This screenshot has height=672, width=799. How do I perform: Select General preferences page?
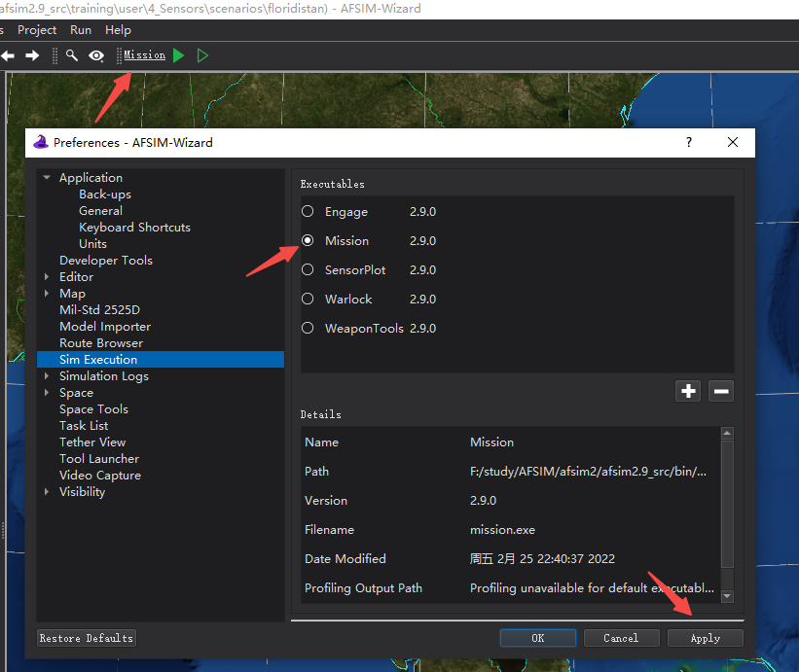click(x=100, y=210)
